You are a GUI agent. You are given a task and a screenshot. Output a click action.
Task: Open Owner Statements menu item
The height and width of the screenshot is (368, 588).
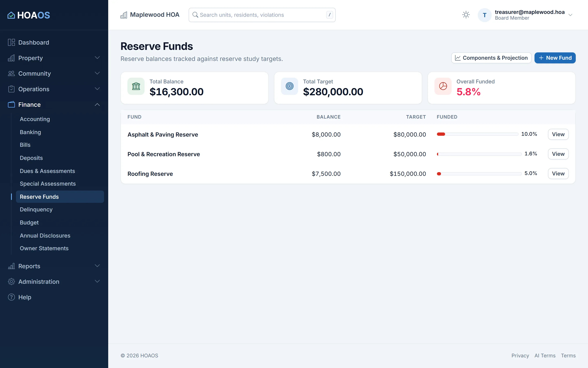[x=60, y=248]
